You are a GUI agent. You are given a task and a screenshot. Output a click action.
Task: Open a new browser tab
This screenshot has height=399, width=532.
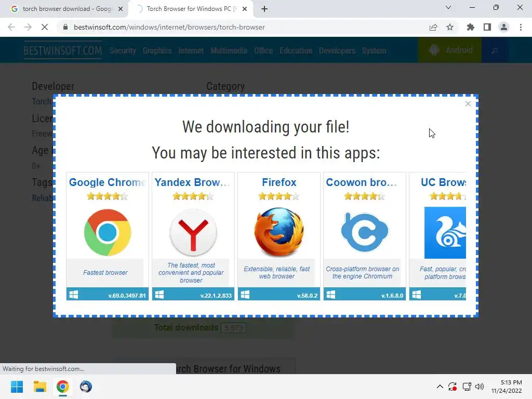coord(264,9)
